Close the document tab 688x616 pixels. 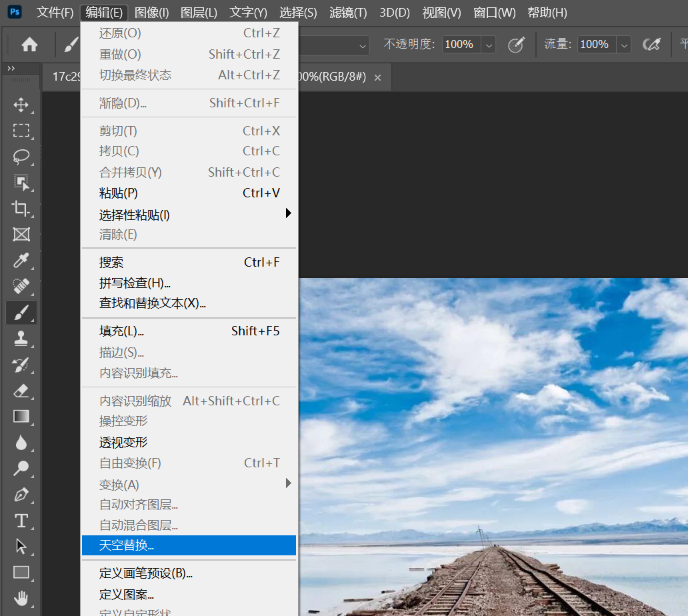[x=377, y=77]
